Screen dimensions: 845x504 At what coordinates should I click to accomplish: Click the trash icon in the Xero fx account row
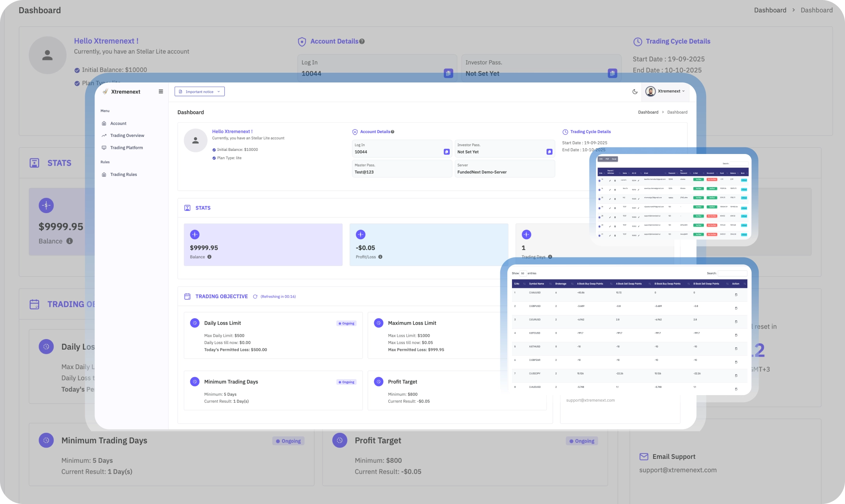tap(615, 190)
